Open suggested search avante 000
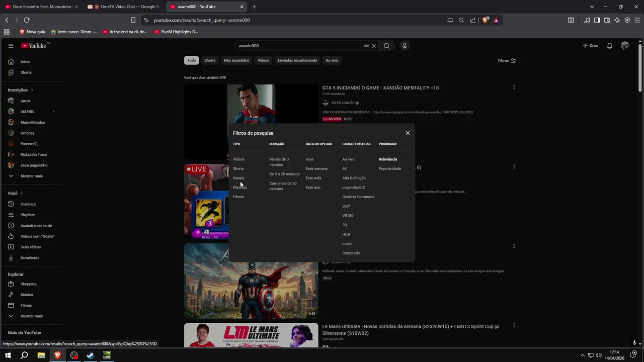The width and height of the screenshot is (644, 362). [216, 77]
